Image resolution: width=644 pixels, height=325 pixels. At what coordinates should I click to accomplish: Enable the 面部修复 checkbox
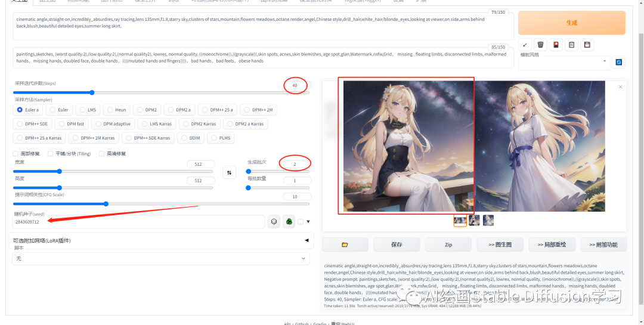coord(16,154)
